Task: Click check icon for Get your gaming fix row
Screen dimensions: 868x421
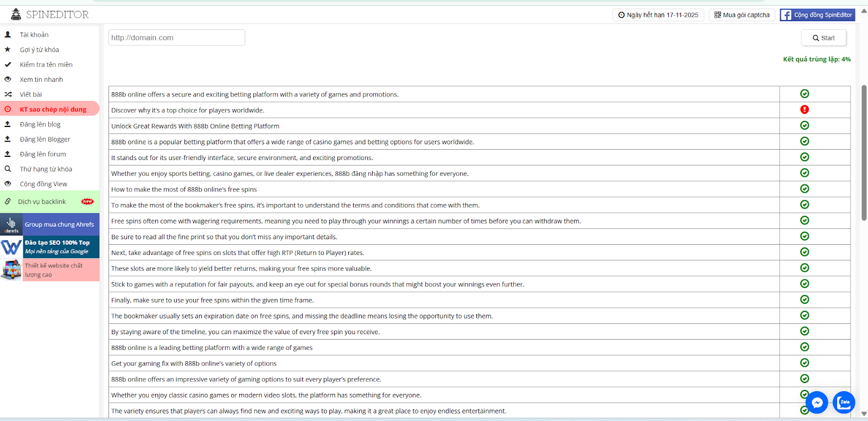Action: [x=805, y=362]
